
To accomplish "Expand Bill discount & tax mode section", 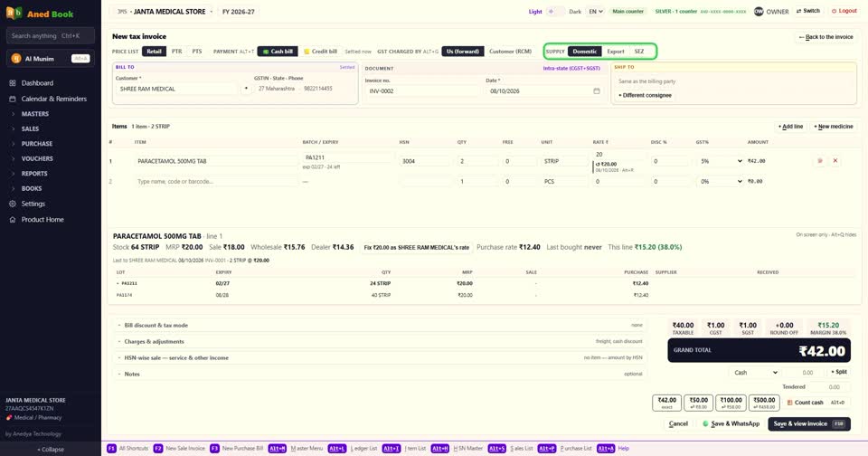I will tap(380, 325).
